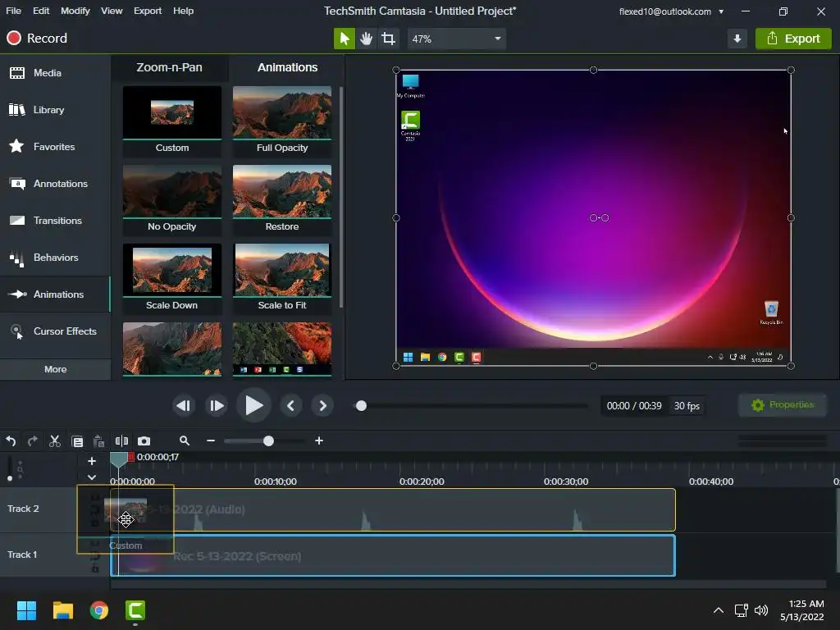Open the account dropdown for flexed10@outlook.com
The width and height of the screenshot is (840, 630).
click(x=721, y=11)
